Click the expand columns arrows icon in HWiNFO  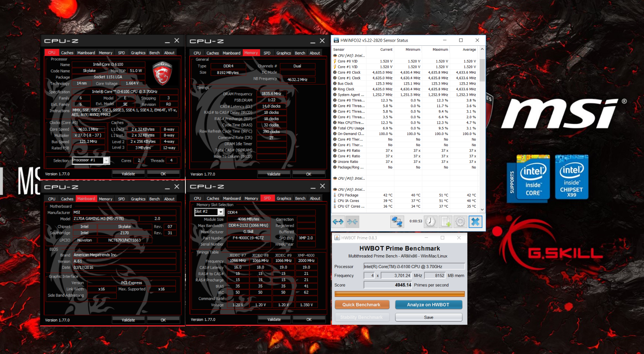(x=338, y=222)
